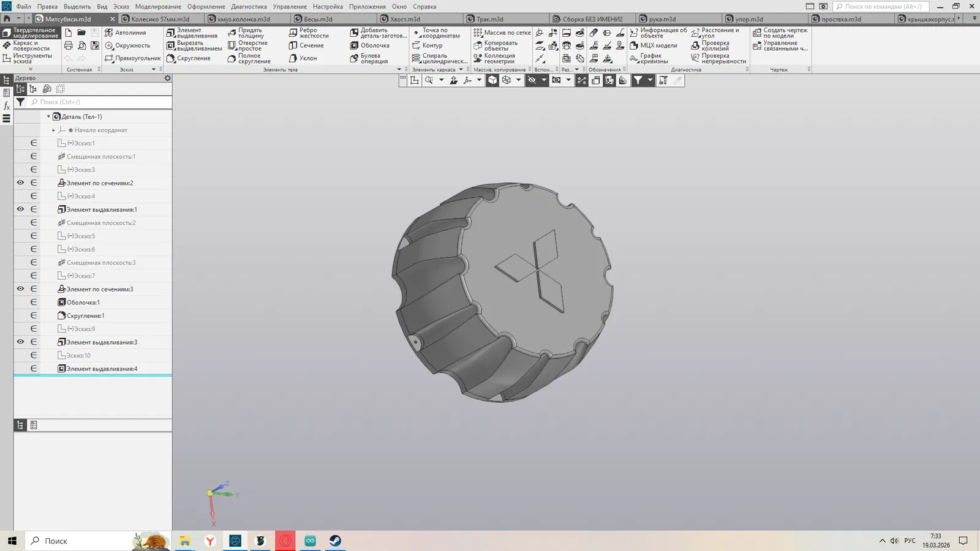This screenshot has height=551, width=980.
Task: Choose Точка по координатам tool
Action: tap(436, 33)
